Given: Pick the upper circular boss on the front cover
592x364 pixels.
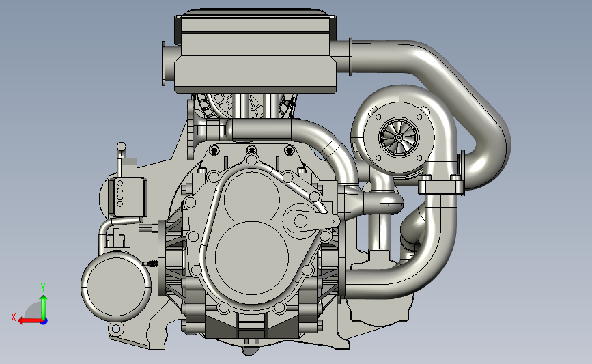Looking at the screenshot, I should coord(251,197).
